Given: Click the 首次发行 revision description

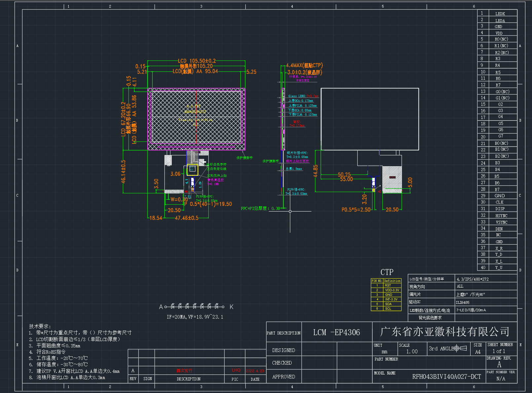Looking at the screenshot, I should [x=184, y=371].
